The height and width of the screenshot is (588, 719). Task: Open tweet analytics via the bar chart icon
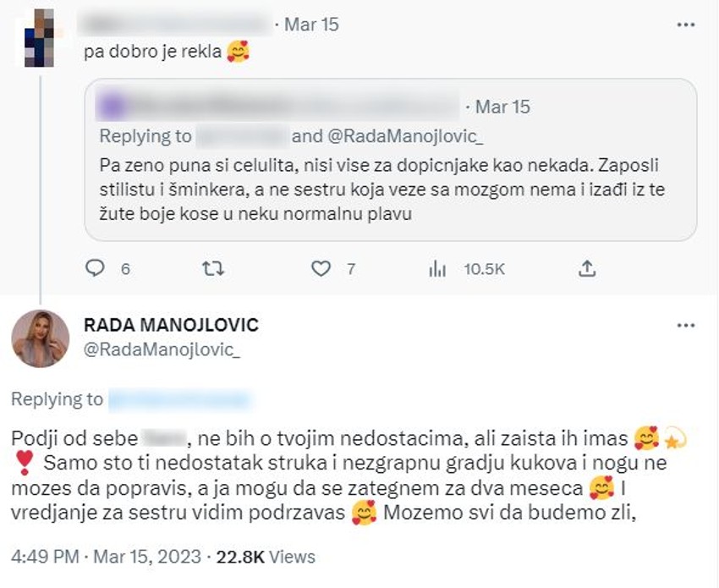(436, 268)
